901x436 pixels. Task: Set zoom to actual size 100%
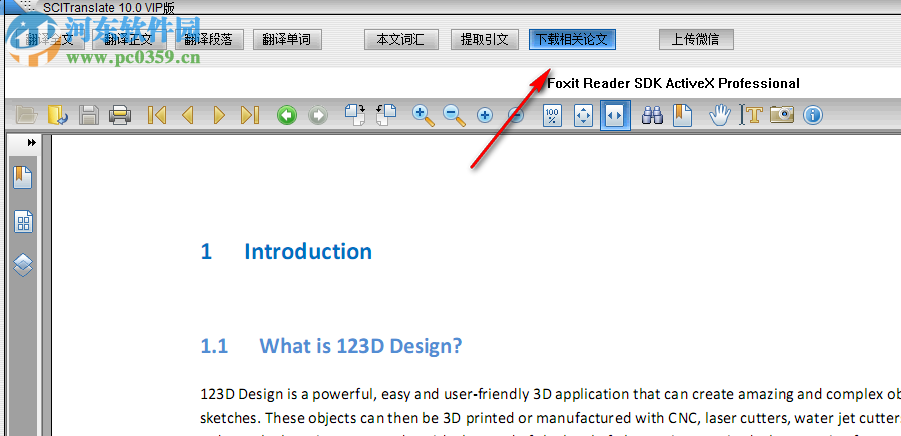(x=553, y=115)
